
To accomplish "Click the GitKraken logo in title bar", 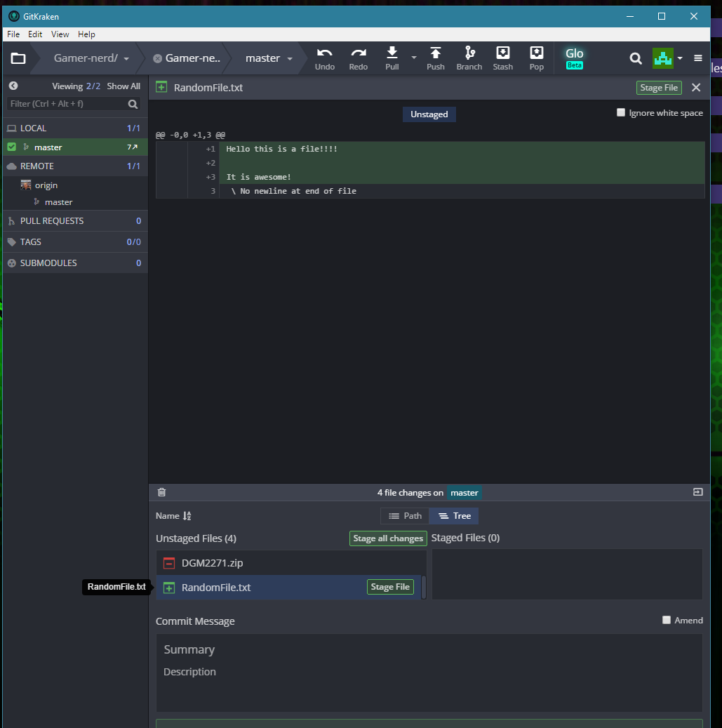I will pos(14,16).
